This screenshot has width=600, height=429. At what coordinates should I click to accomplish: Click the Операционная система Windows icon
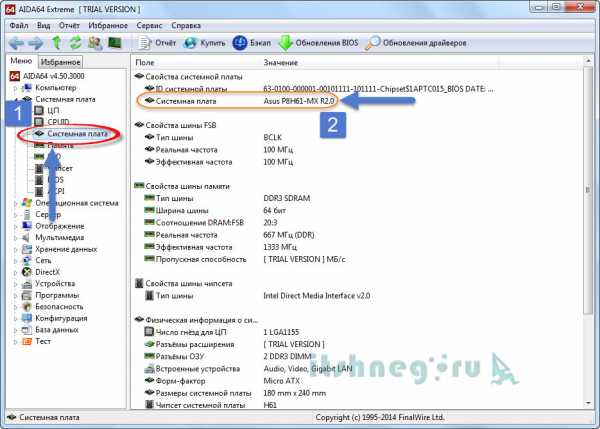(27, 203)
